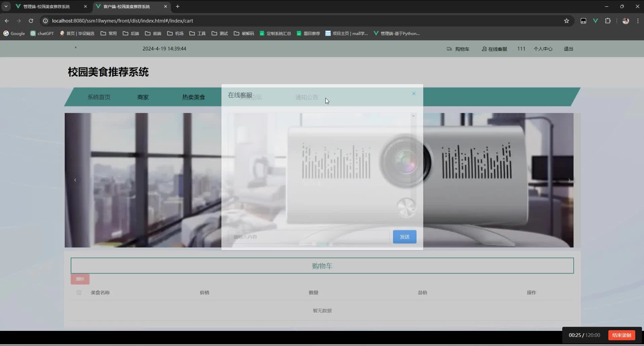Screen dimensions: 644x346
Task: Click the 退出 logout link
Action: click(x=568, y=49)
